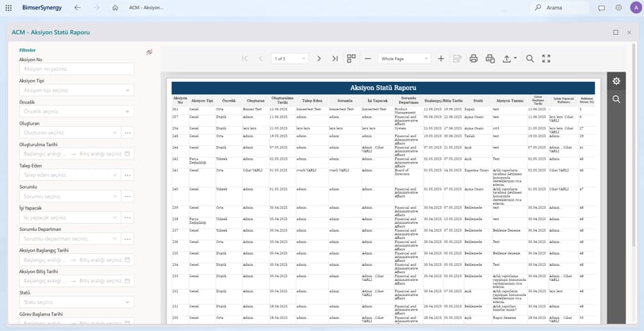Open the report export options

pos(509,59)
